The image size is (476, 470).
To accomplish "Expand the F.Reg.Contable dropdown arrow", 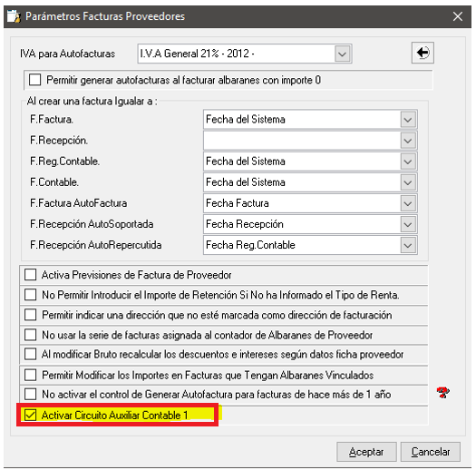I will (x=408, y=162).
